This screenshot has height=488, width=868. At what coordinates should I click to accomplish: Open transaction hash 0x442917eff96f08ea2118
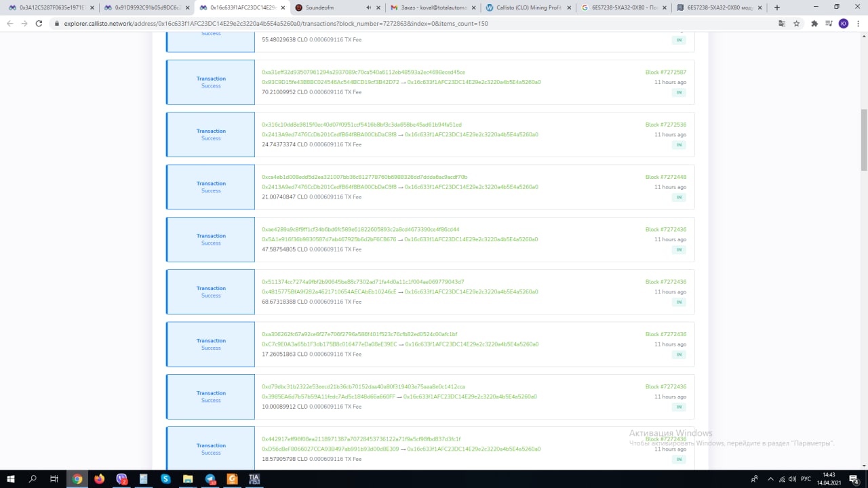(x=361, y=439)
